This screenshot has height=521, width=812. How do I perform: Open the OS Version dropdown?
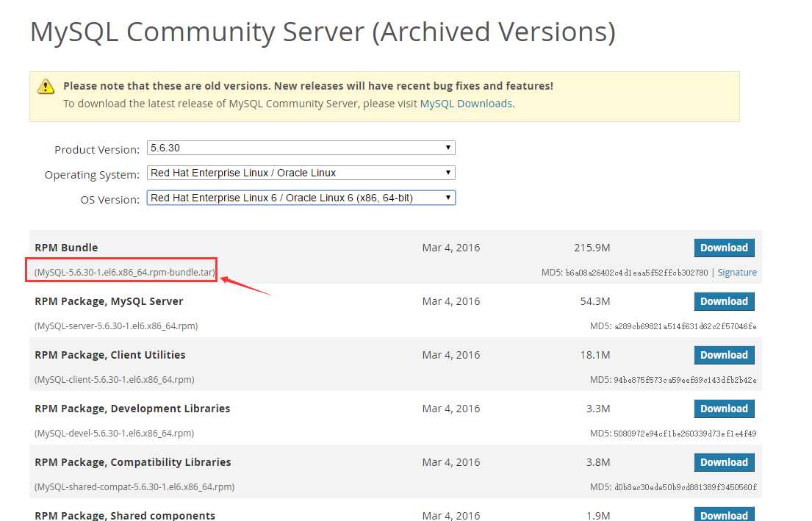pyautogui.click(x=301, y=198)
